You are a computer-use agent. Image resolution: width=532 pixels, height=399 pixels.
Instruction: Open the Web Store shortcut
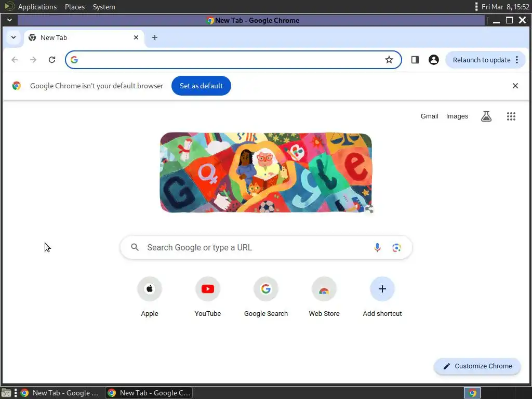[x=324, y=297]
